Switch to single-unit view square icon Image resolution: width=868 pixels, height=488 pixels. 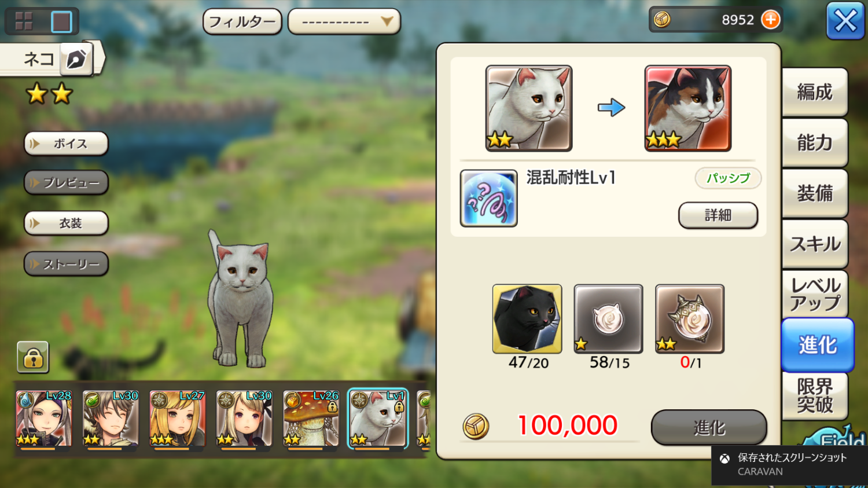[61, 22]
